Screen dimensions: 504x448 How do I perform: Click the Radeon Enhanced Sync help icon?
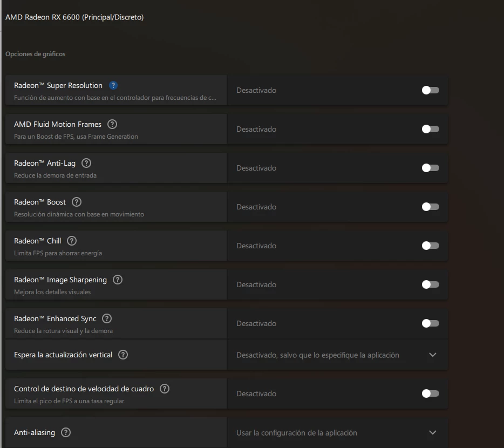click(107, 318)
